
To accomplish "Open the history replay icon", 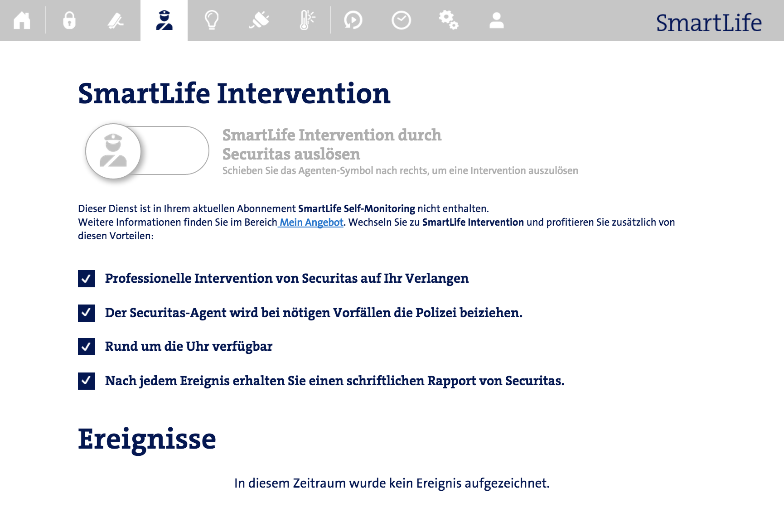I will click(x=353, y=20).
